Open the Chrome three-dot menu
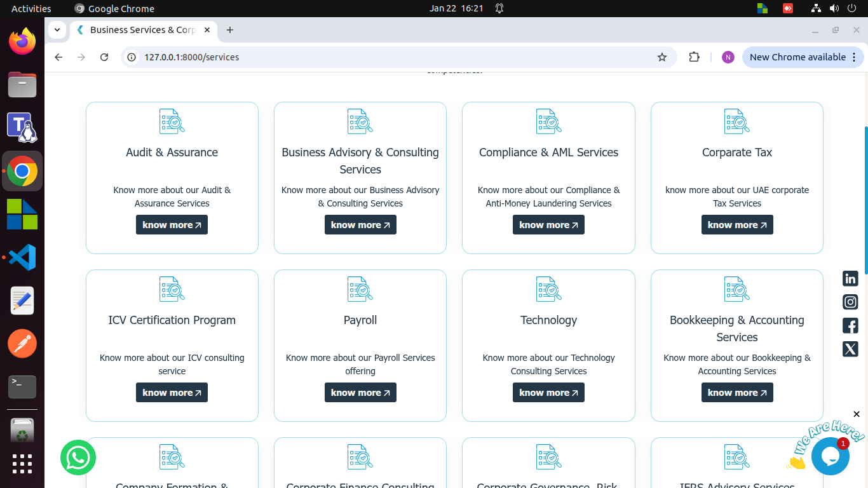Screen dimensions: 868x488 coord(854,57)
